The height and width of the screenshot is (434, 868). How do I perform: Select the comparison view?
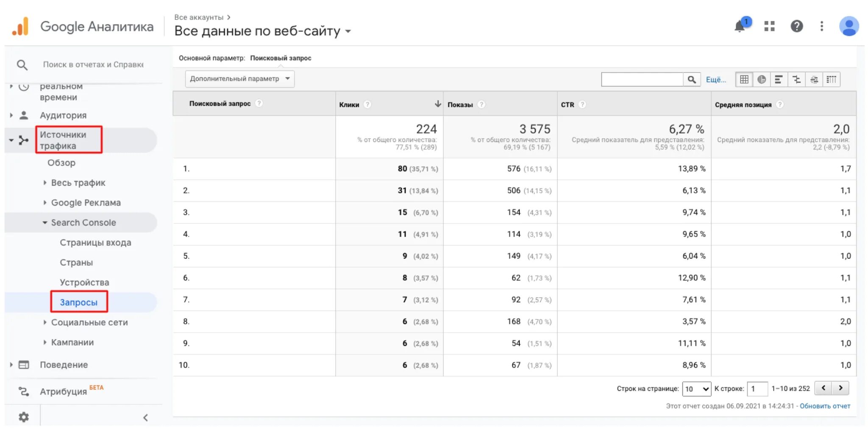(x=796, y=79)
